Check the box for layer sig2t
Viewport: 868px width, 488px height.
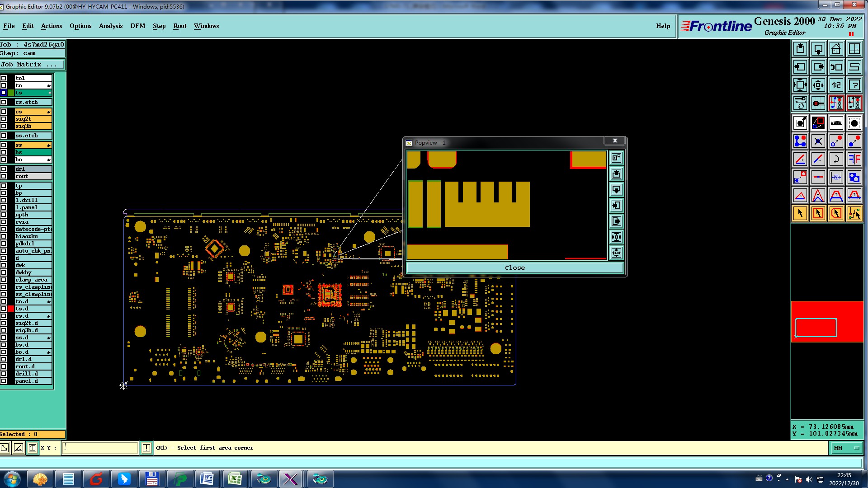tap(4, 119)
